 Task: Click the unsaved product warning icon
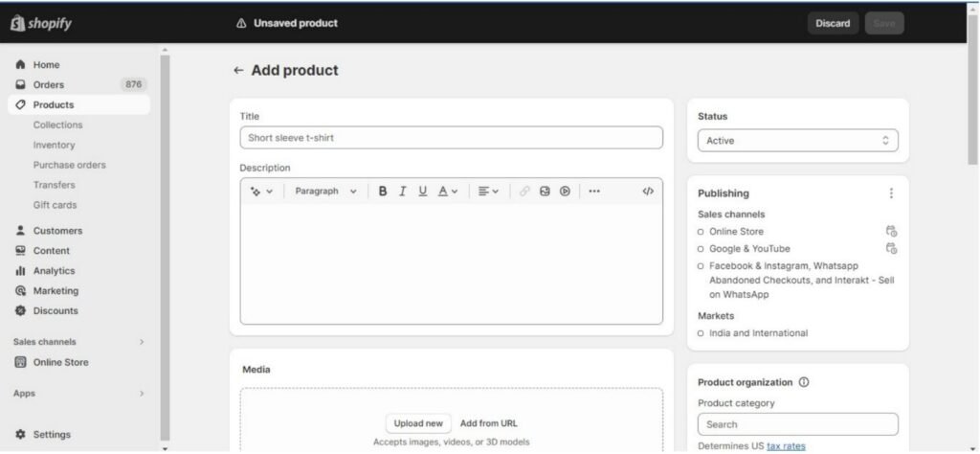(x=241, y=23)
